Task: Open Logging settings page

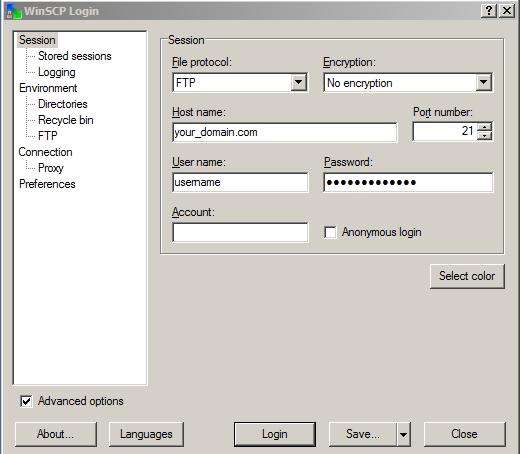Action: pos(57,72)
